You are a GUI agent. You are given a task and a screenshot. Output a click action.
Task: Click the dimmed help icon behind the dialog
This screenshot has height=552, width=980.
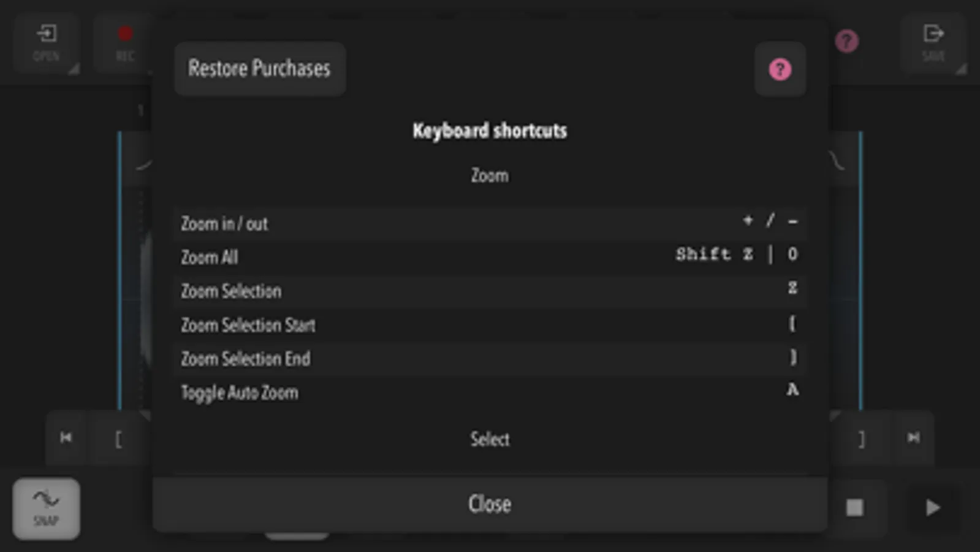click(x=846, y=42)
